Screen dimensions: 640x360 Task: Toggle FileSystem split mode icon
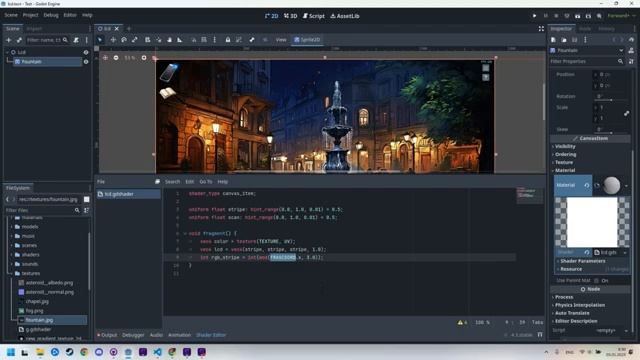87,199
